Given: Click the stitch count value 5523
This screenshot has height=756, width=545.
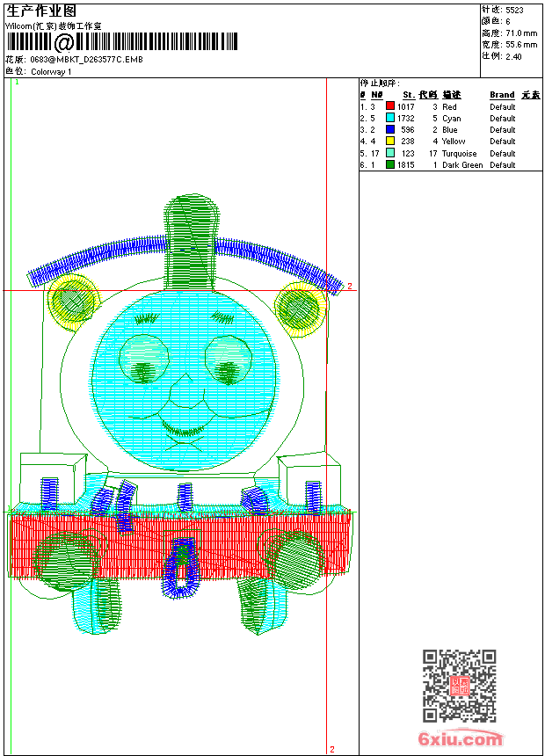Looking at the screenshot, I should 514,11.
